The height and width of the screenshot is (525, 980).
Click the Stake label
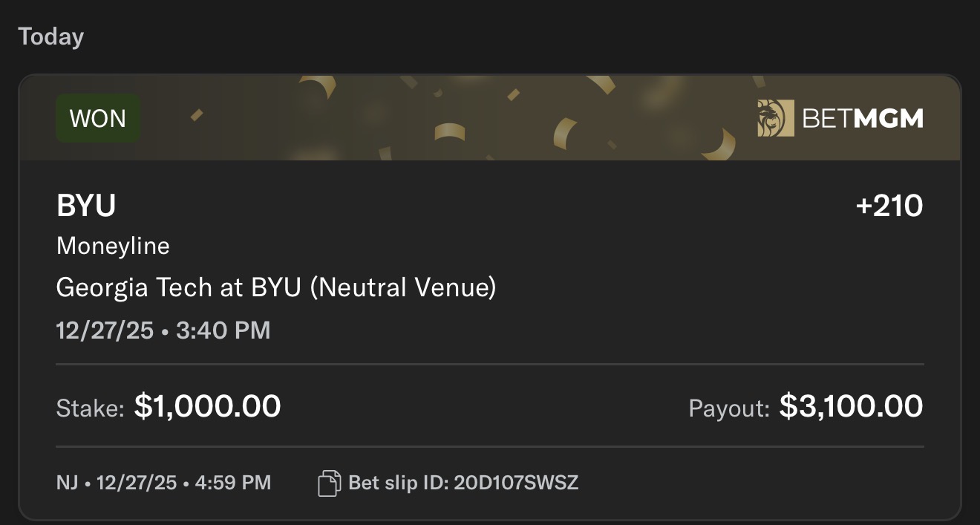90,408
